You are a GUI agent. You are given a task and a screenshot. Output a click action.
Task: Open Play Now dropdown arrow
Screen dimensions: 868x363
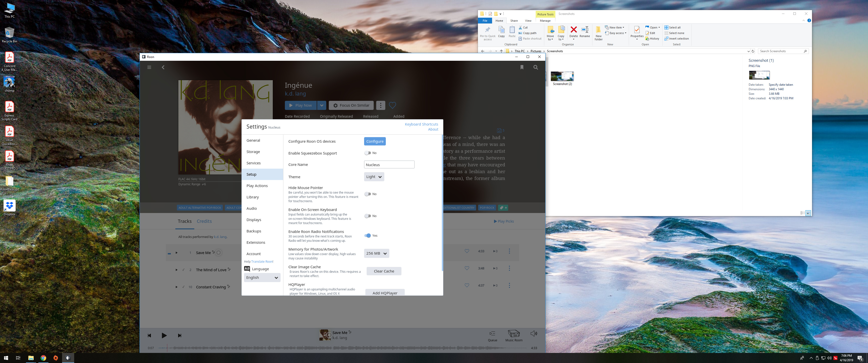pyautogui.click(x=321, y=105)
